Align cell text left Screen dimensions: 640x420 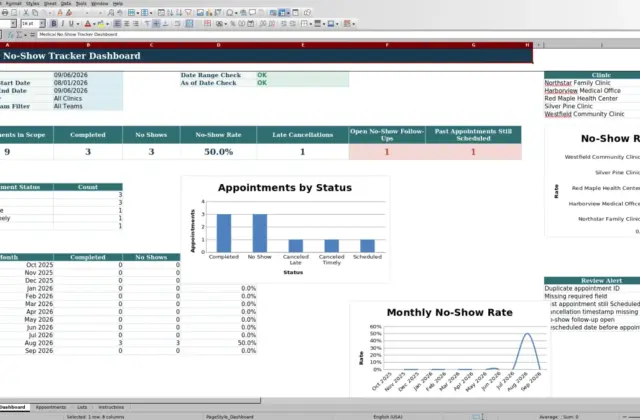[117, 24]
